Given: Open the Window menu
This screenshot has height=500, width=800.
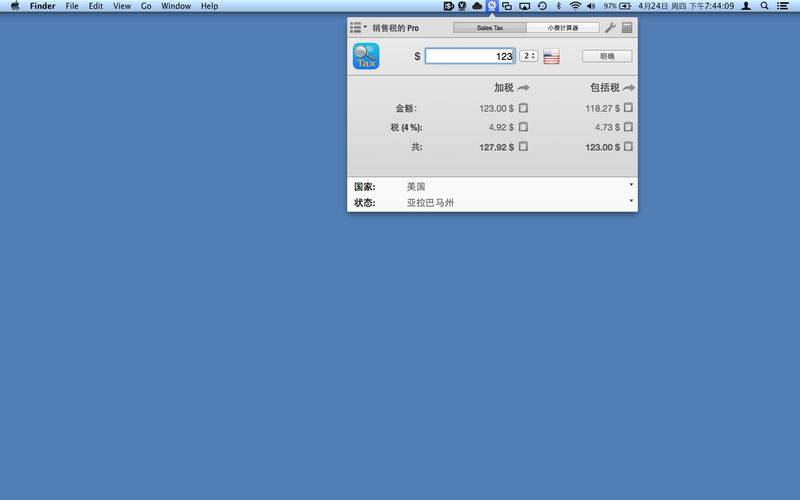Looking at the screenshot, I should pos(176,6).
